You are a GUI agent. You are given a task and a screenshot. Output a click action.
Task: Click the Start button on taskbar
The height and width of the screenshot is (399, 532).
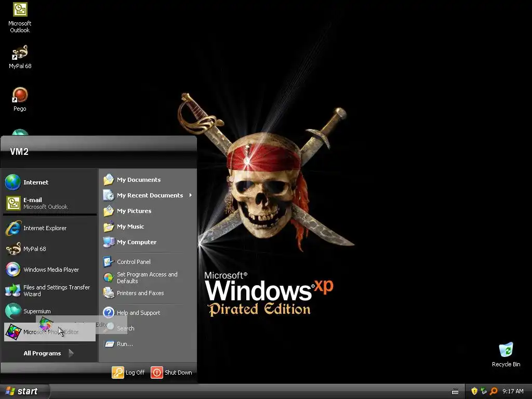coord(24,391)
